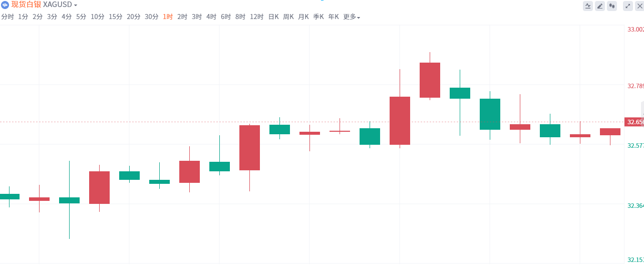
Task: Select the 分时 timeframe tab
Action: pyautogui.click(x=8, y=17)
